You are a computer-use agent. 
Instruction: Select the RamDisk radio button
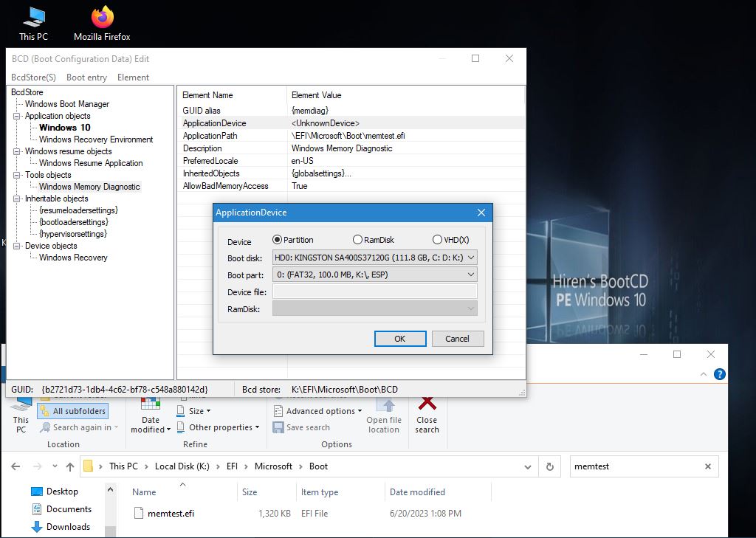(x=357, y=240)
